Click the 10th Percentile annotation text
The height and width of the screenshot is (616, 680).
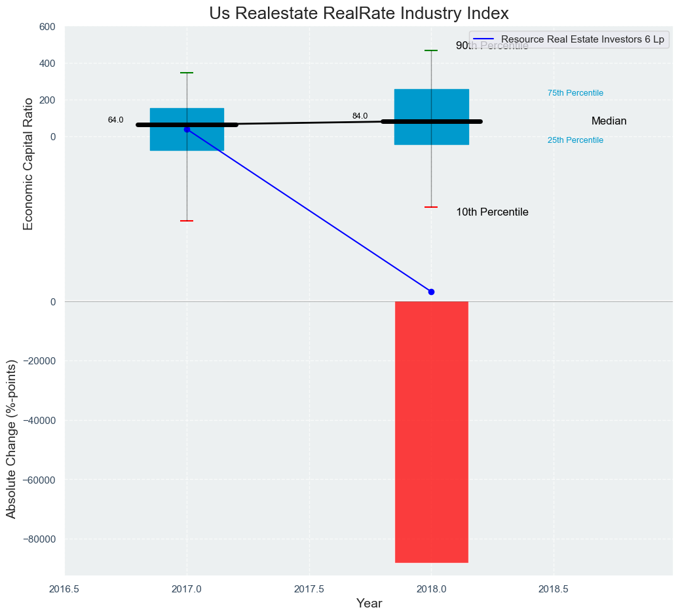(x=492, y=212)
